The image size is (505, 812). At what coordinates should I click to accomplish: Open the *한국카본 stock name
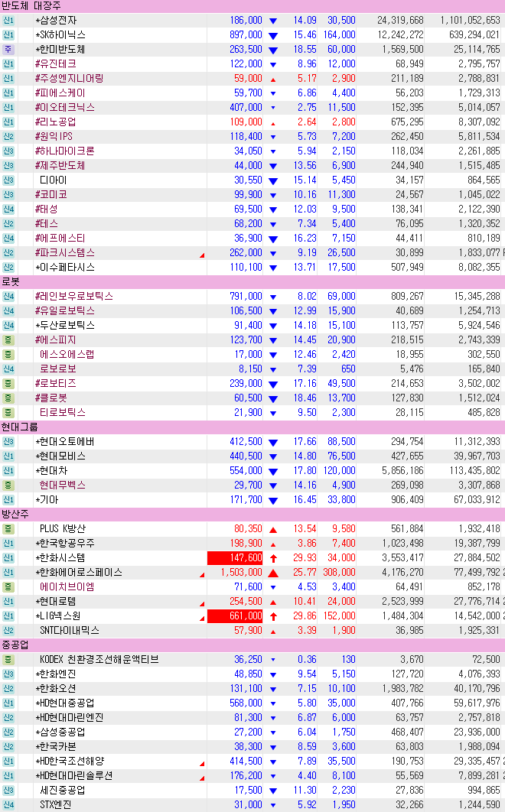click(x=56, y=747)
